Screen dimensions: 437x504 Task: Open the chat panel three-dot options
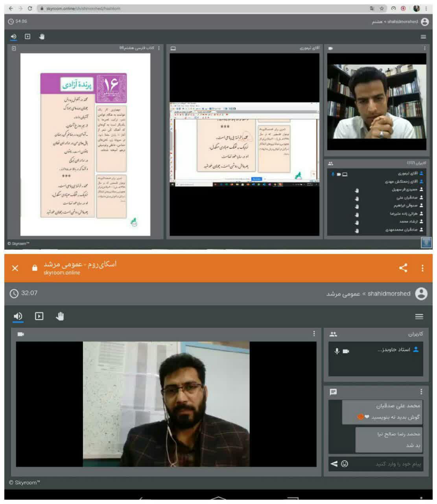421,392
